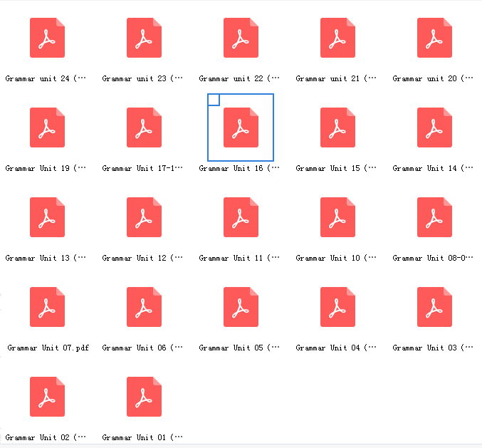Click the 'Grammar Unit 19' file name
The image size is (482, 448).
point(46,169)
